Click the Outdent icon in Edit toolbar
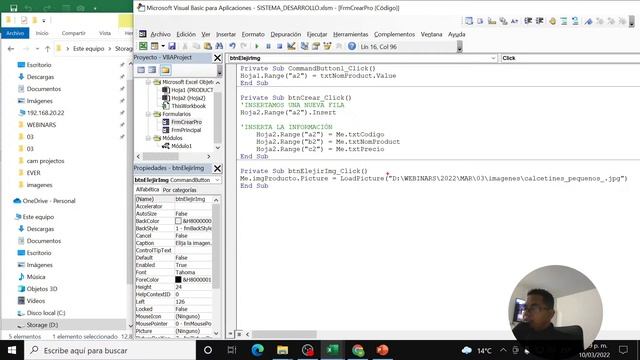640x360 pixels. pos(539,21)
